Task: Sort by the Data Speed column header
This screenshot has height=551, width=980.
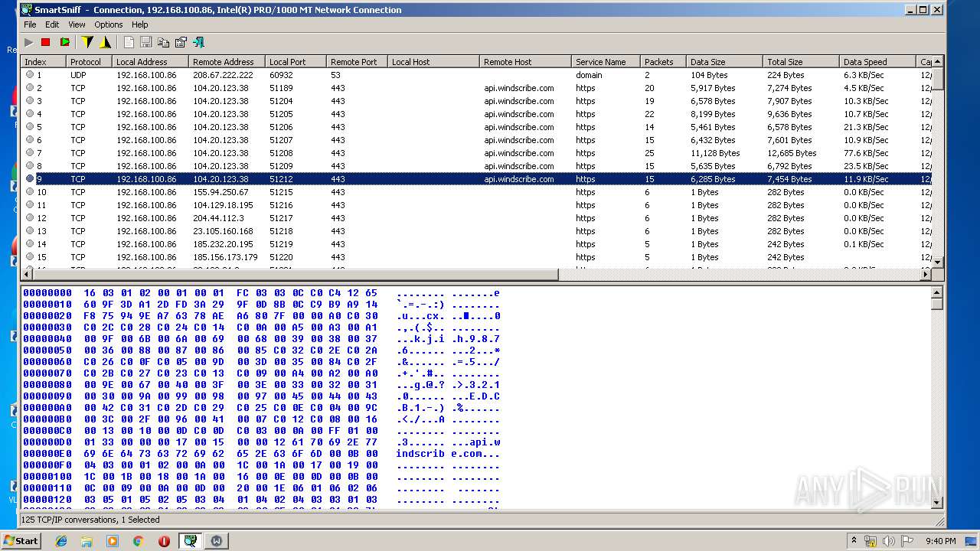Action: click(x=877, y=62)
